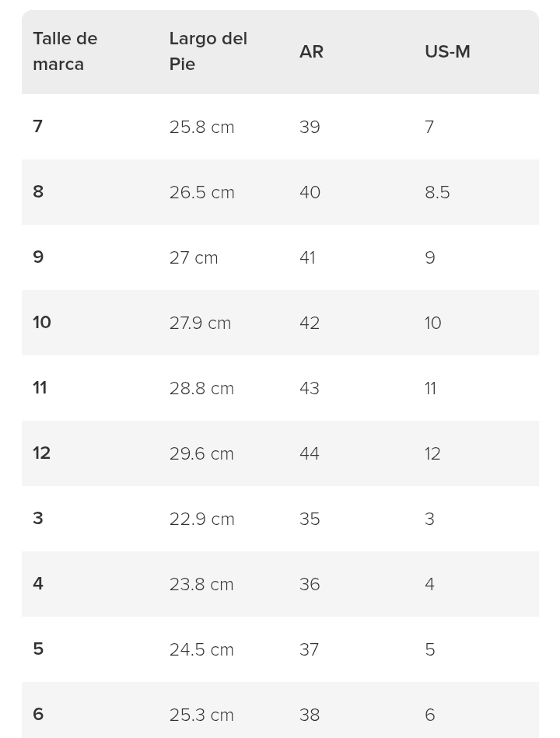The image size is (560, 738).
Task: Click the 'Talle de marca' column header
Action: pyautogui.click(x=65, y=51)
